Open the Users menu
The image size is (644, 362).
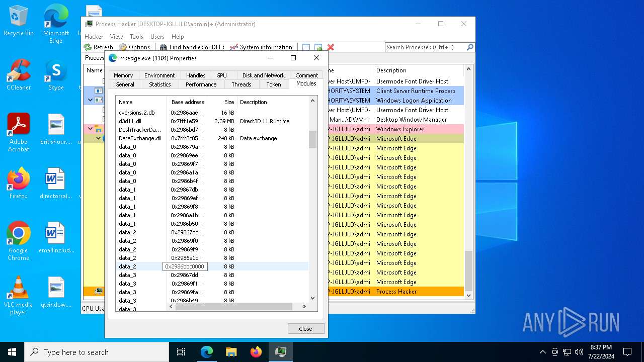click(x=157, y=36)
